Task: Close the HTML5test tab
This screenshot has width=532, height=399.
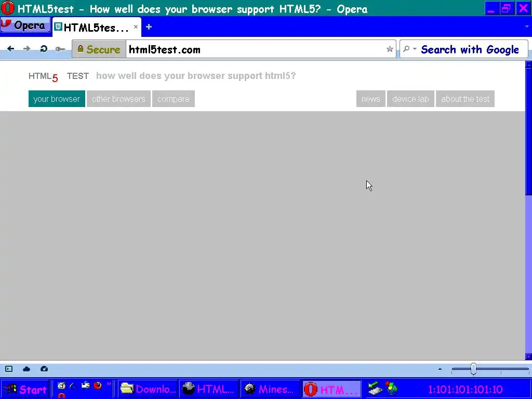Action: click(136, 26)
